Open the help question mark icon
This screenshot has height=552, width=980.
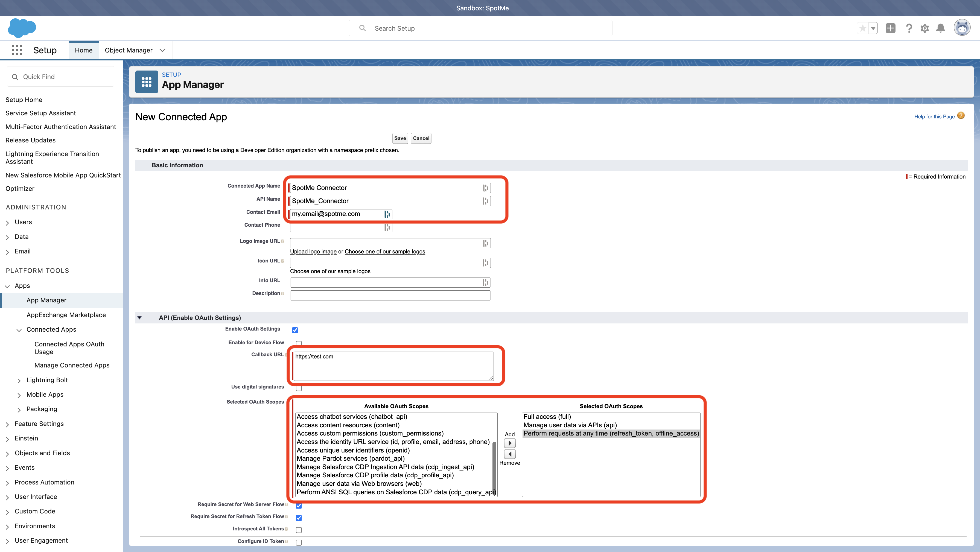(x=909, y=28)
